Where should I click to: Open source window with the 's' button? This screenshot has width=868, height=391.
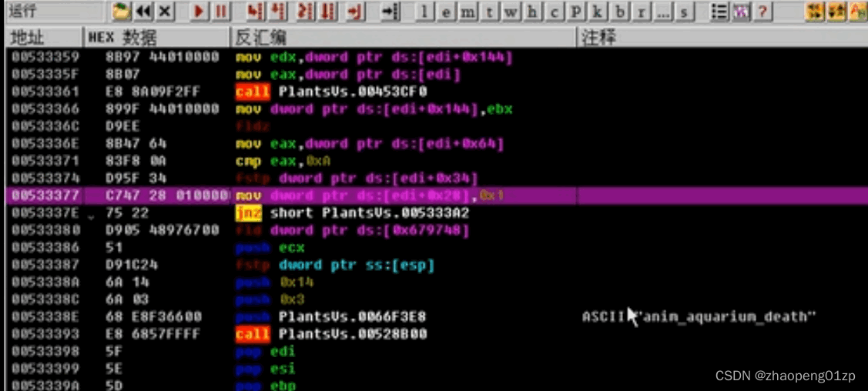[684, 12]
